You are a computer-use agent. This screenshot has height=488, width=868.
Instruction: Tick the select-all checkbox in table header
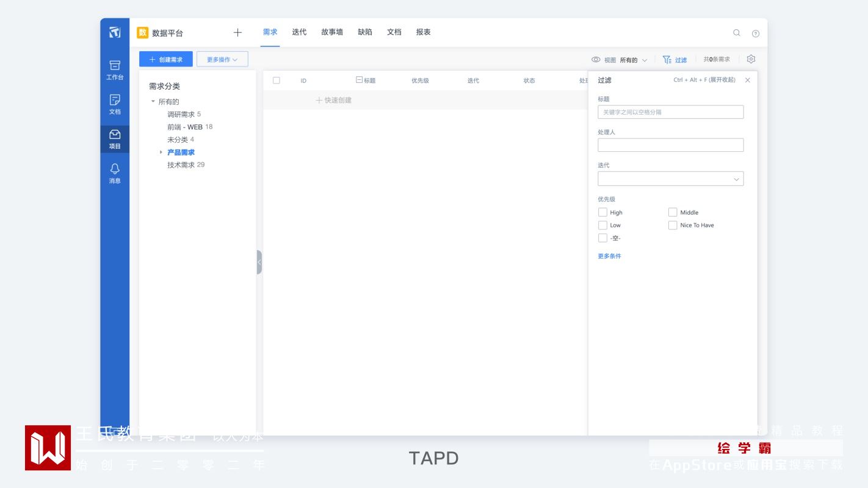[277, 81]
